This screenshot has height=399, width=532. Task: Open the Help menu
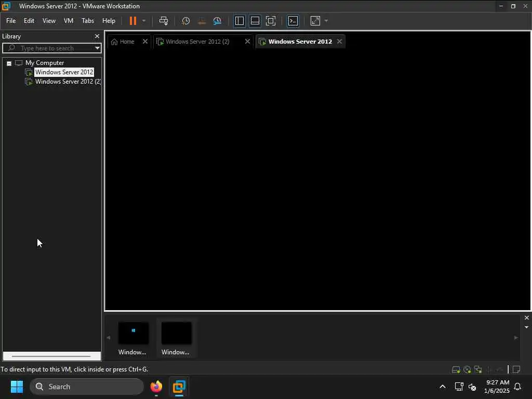point(109,21)
